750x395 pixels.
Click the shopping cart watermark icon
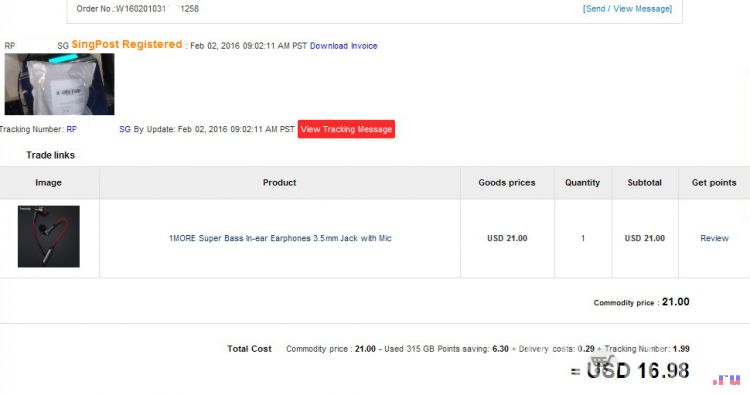pos(603,363)
